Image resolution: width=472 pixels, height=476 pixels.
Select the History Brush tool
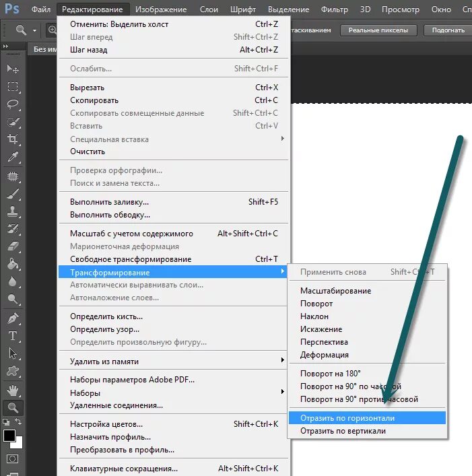(12, 229)
